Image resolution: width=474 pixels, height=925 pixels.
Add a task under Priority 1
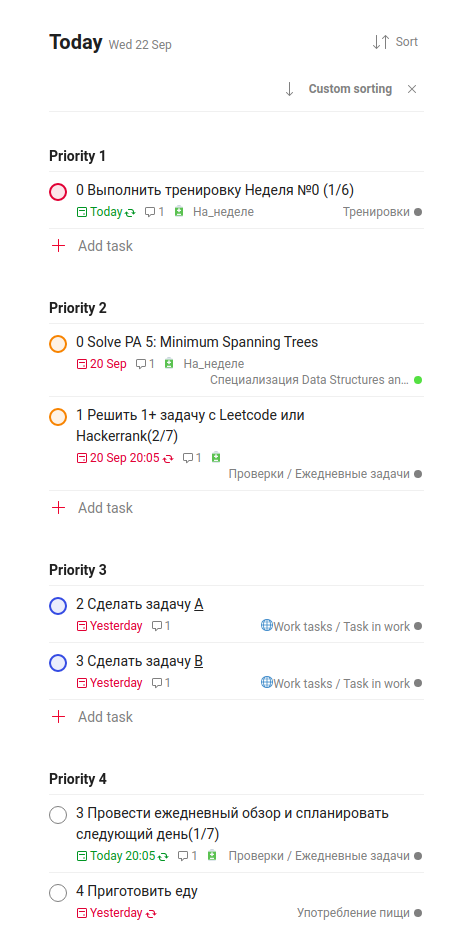(93, 246)
